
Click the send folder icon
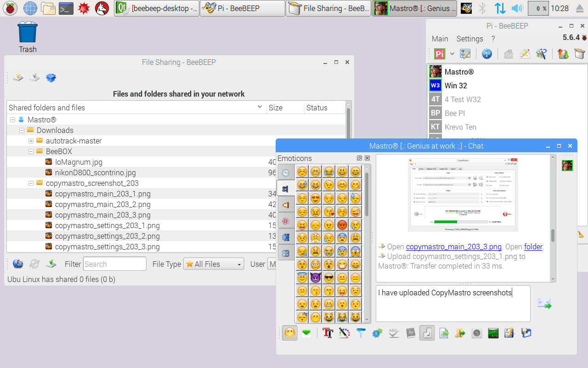pyautogui.click(x=460, y=333)
